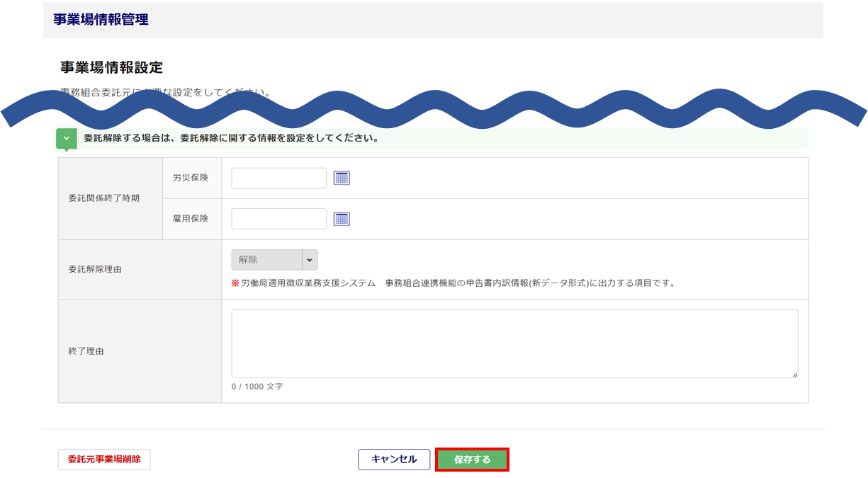Click the arrow on the 解除 combo box
Viewport: 868px width, 478px height.
[310, 260]
